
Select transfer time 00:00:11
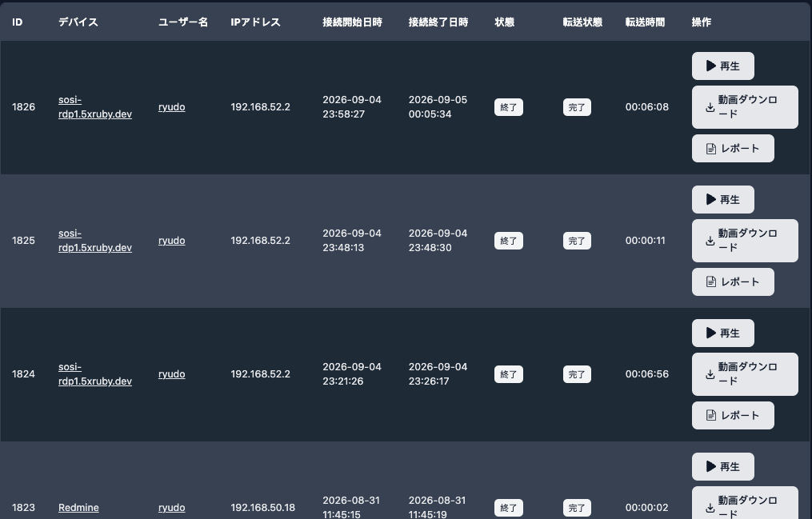coord(646,241)
